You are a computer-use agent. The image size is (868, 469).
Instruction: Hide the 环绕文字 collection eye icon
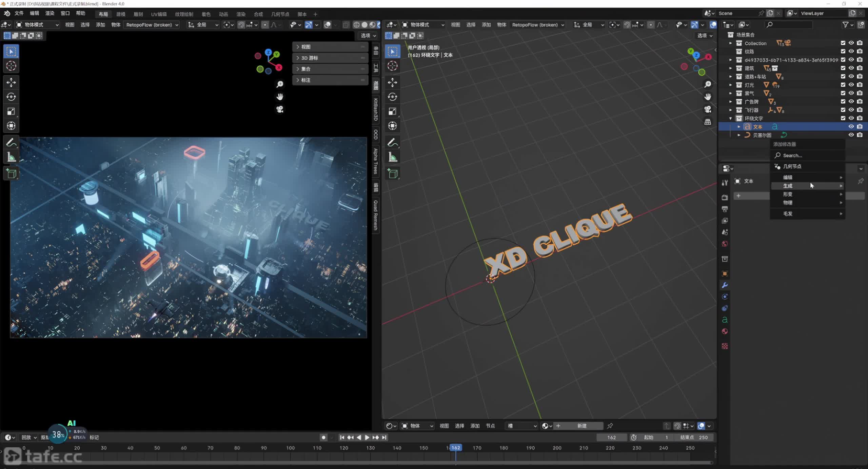pyautogui.click(x=851, y=118)
